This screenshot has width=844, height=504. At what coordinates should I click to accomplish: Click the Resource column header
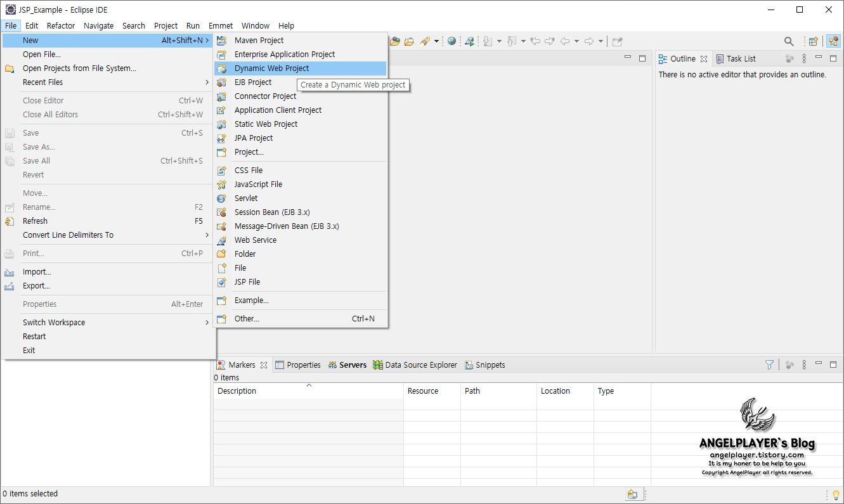(432, 391)
